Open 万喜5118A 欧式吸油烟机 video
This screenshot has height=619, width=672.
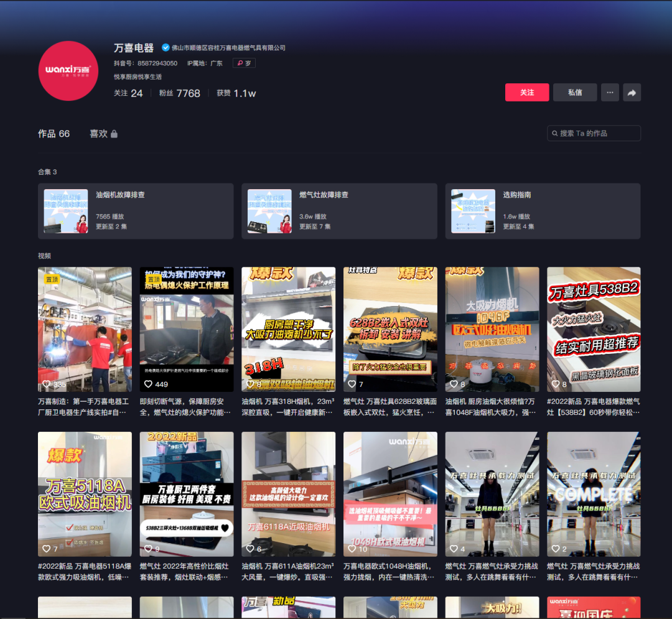(85, 494)
